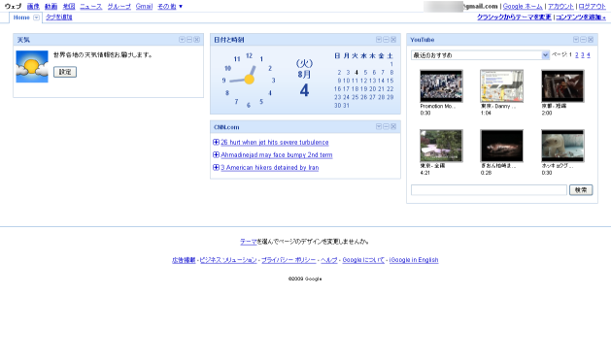Click the タブを追加 link to add a tab
This screenshot has height=364, width=611.
click(x=59, y=17)
